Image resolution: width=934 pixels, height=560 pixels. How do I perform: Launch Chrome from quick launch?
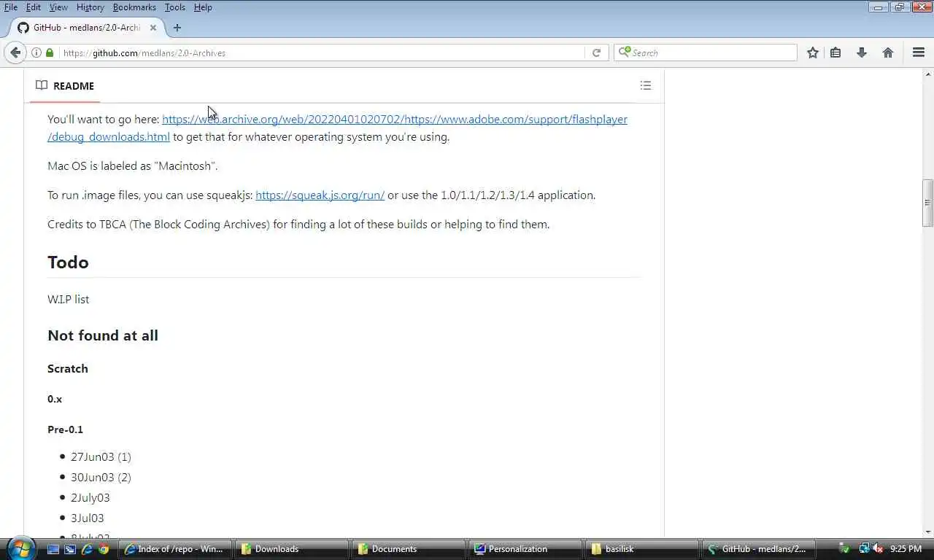104,549
